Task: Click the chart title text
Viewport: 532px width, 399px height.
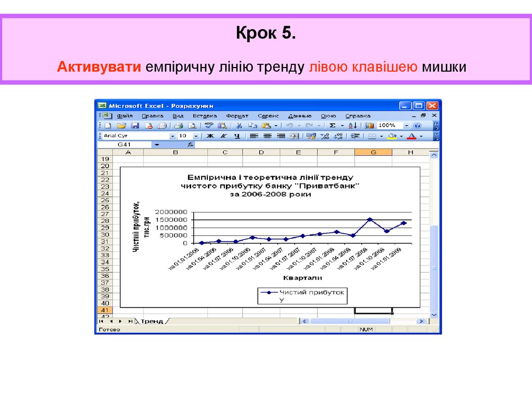Action: tap(270, 185)
